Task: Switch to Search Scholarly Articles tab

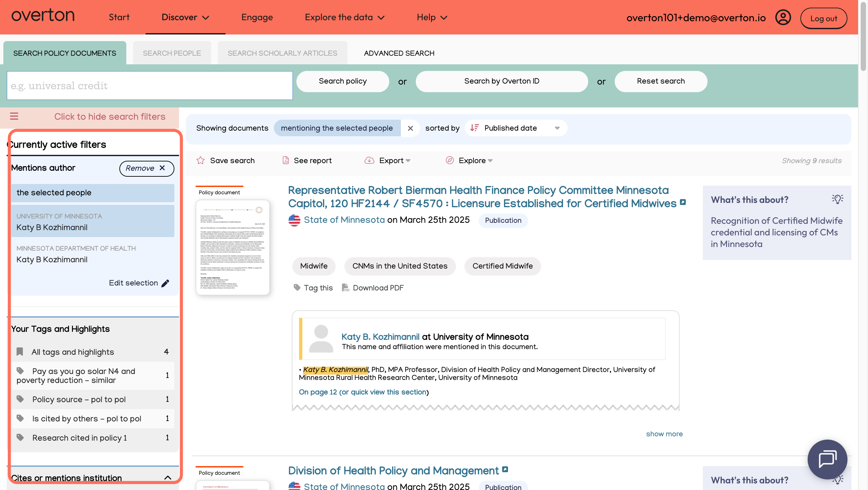Action: coord(282,53)
